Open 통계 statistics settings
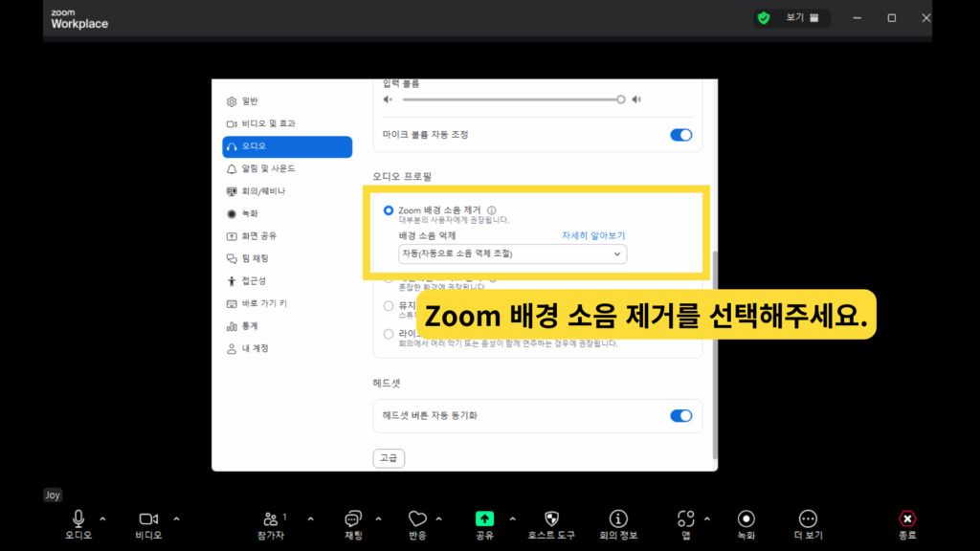The width and height of the screenshot is (980, 551). point(287,326)
